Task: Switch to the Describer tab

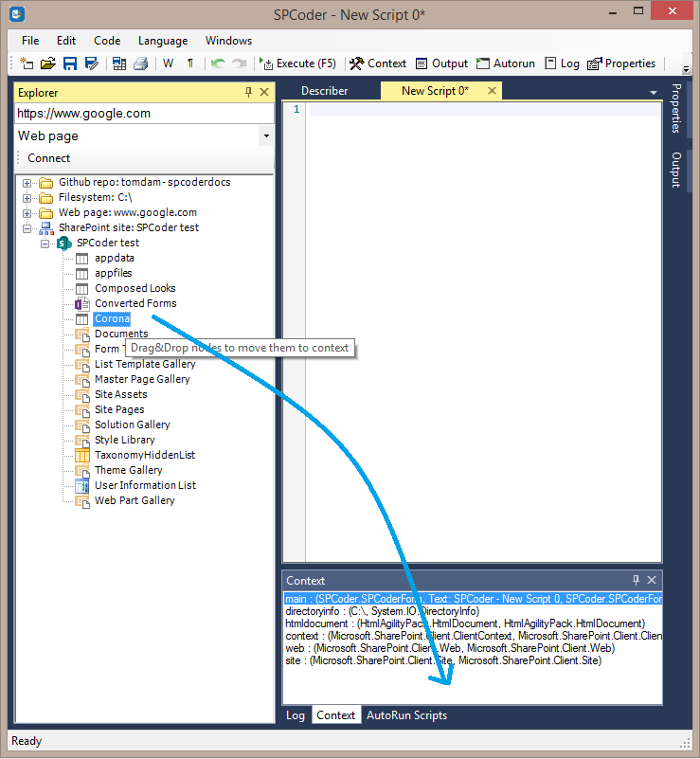Action: click(324, 91)
